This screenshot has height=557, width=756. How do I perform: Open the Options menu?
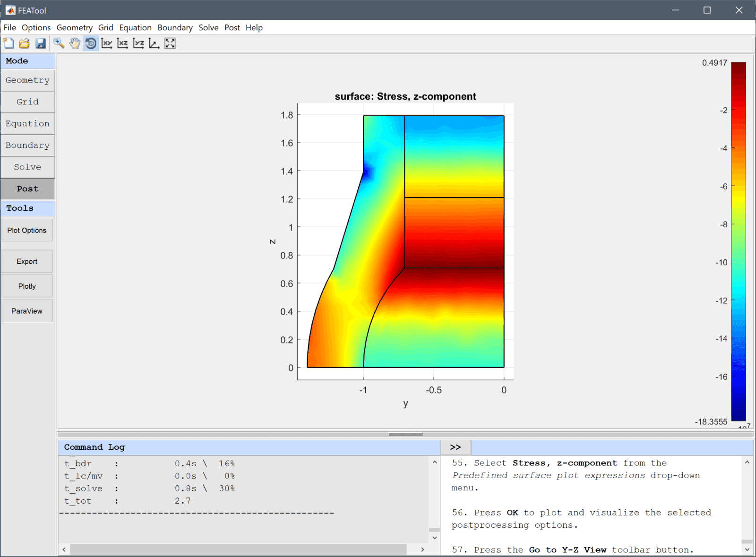coord(36,27)
